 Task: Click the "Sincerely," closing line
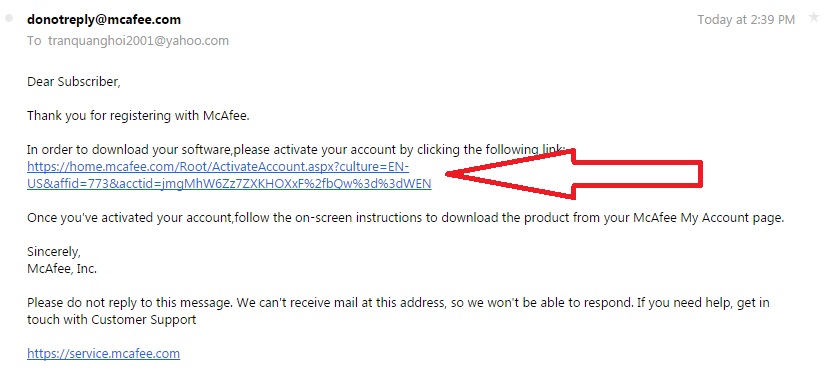tap(54, 252)
